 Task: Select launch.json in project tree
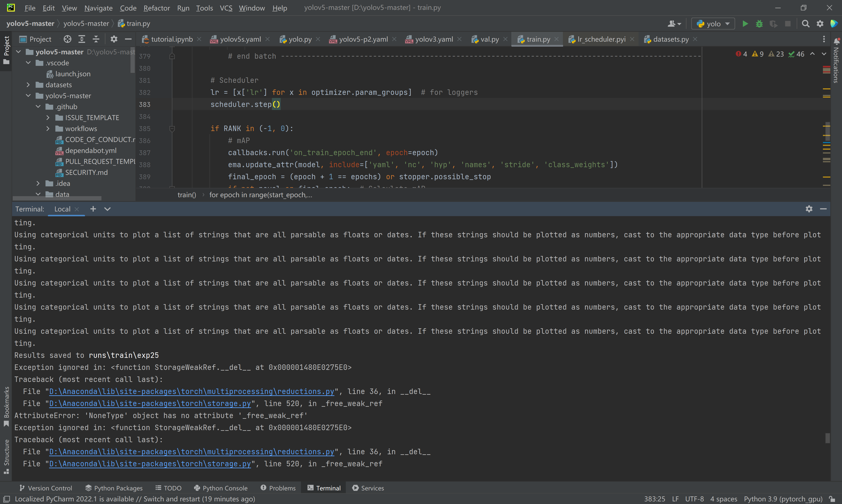click(x=73, y=74)
